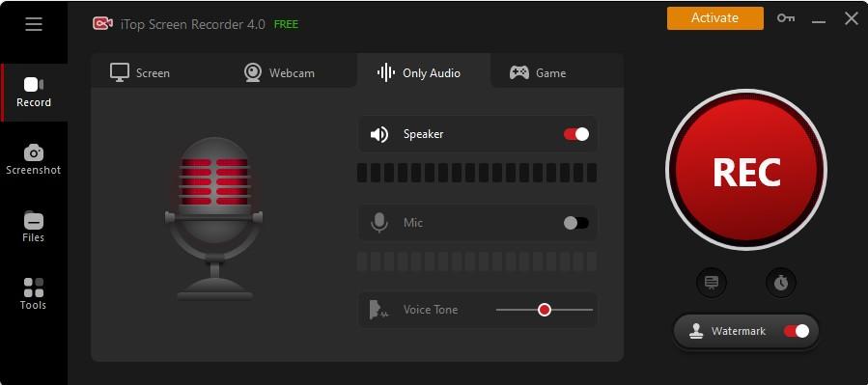Viewport: 868px width, 385px height.
Task: Go to the Files section
Action: [33, 227]
